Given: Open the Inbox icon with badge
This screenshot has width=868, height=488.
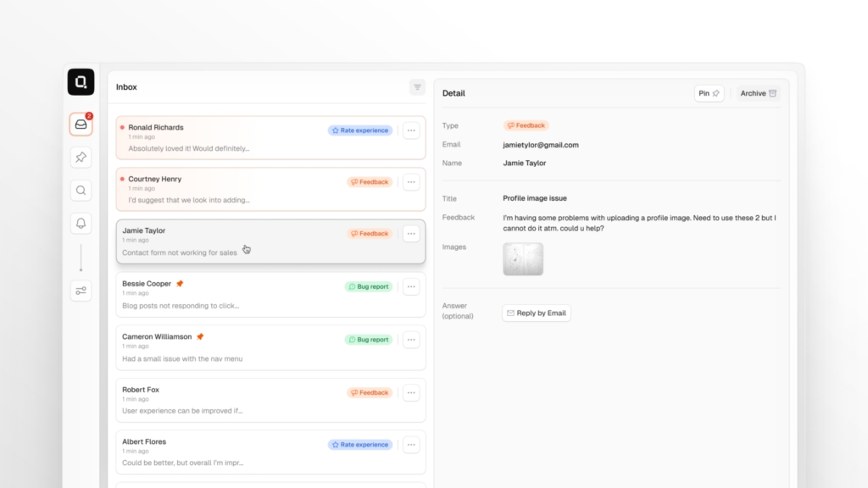Looking at the screenshot, I should (81, 125).
